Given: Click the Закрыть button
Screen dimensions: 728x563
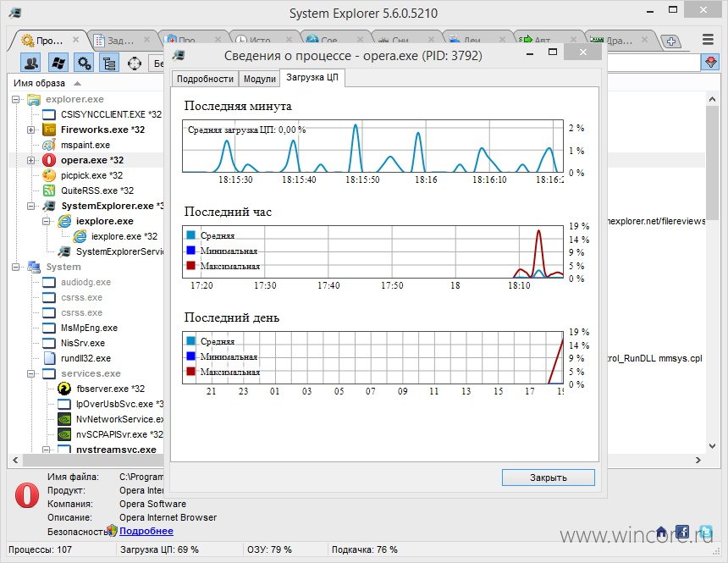Looking at the screenshot, I should pyautogui.click(x=549, y=477).
